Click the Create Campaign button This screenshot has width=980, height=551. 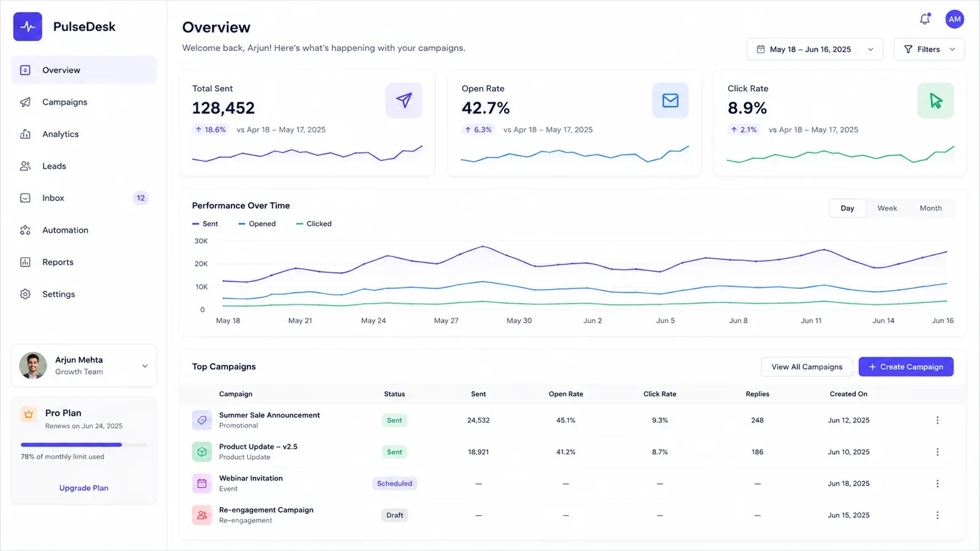click(906, 367)
